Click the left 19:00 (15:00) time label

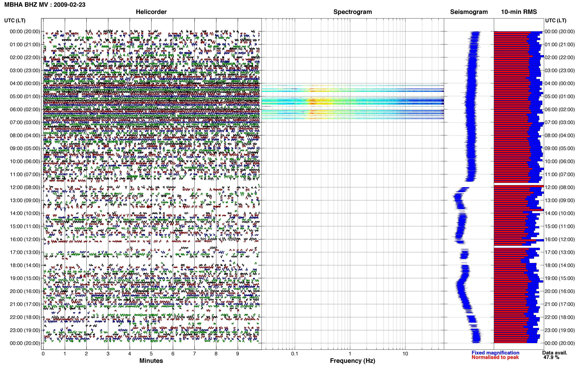click(x=25, y=278)
